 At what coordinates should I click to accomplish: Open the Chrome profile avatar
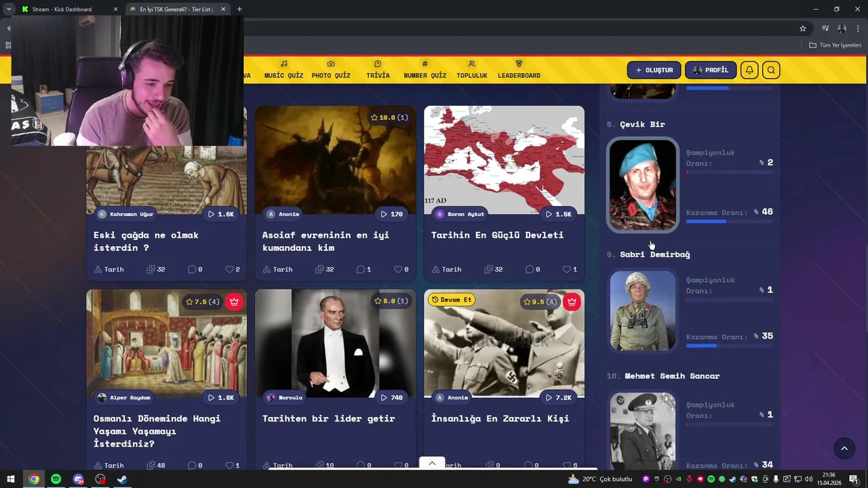(842, 28)
